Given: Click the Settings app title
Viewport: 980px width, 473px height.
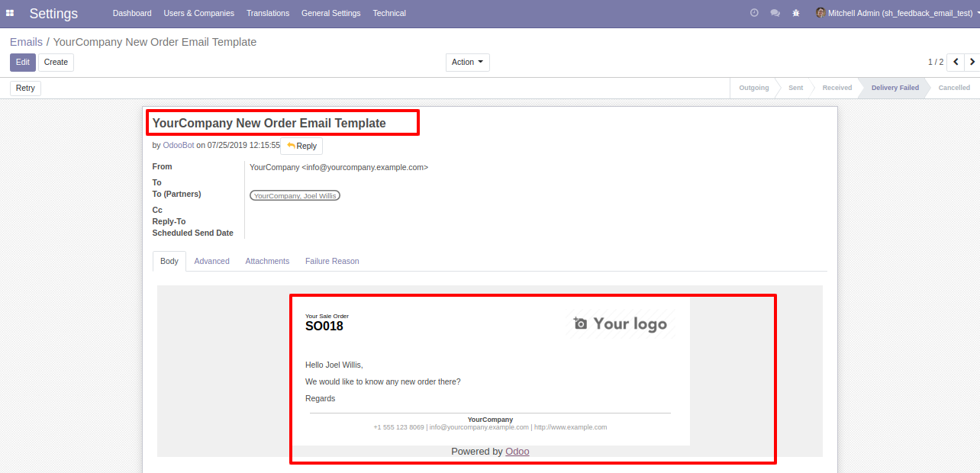Looking at the screenshot, I should (53, 14).
